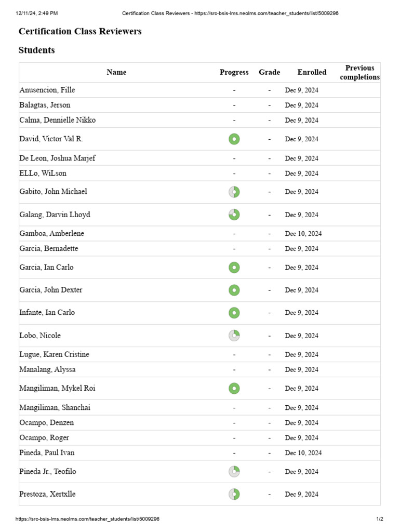Viewport: 399px width, 532px height.
Task: Open student Anusencion, Fille
Action: [47, 90]
